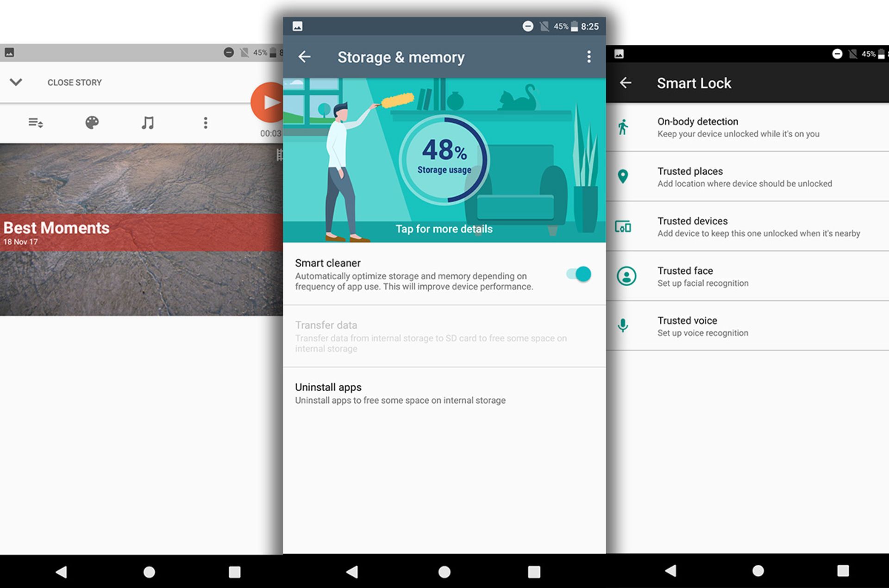Open the playlist sort icon
Image resolution: width=889 pixels, height=588 pixels.
coord(36,123)
